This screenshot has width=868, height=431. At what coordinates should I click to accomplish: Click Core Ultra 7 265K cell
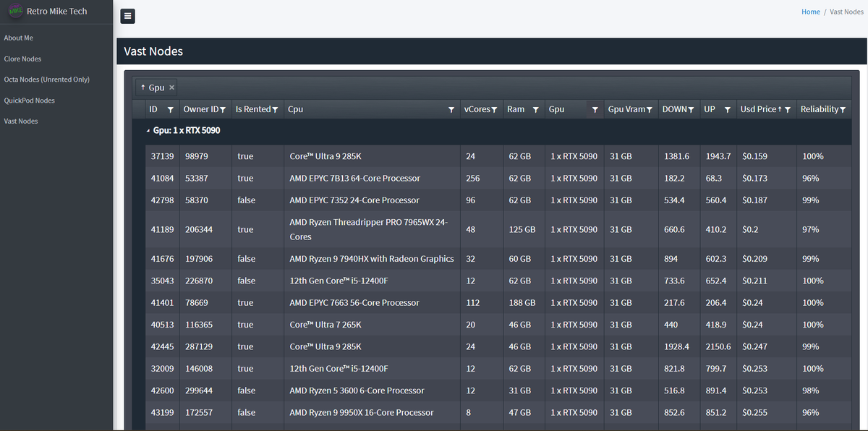coord(373,325)
